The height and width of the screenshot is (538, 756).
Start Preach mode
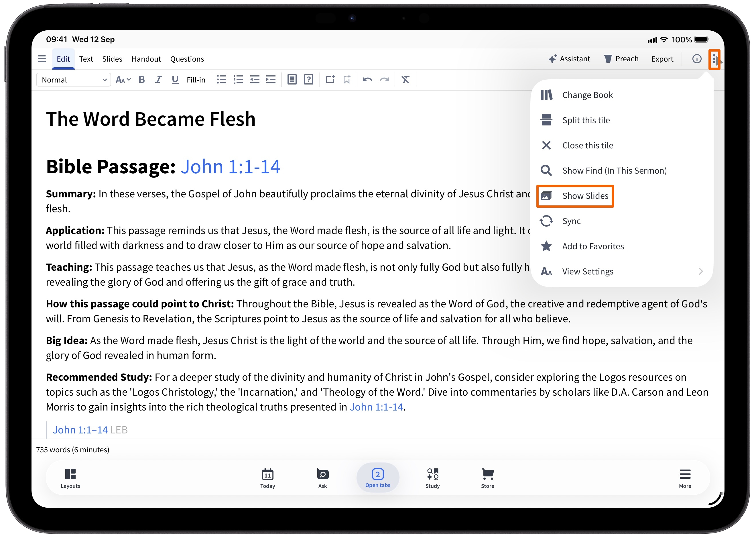[x=621, y=59]
